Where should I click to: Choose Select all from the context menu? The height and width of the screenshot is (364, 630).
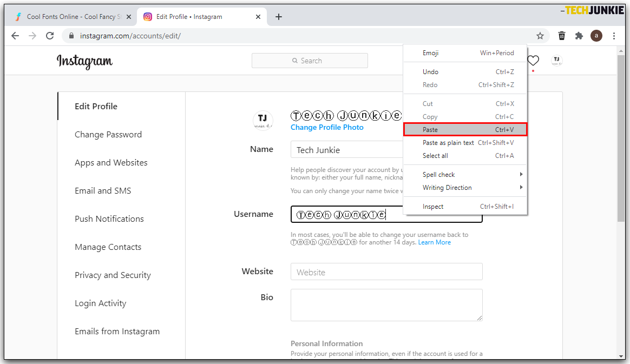(465, 156)
